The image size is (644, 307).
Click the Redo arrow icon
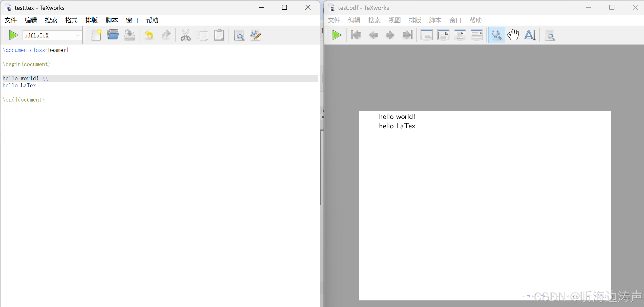click(x=166, y=35)
